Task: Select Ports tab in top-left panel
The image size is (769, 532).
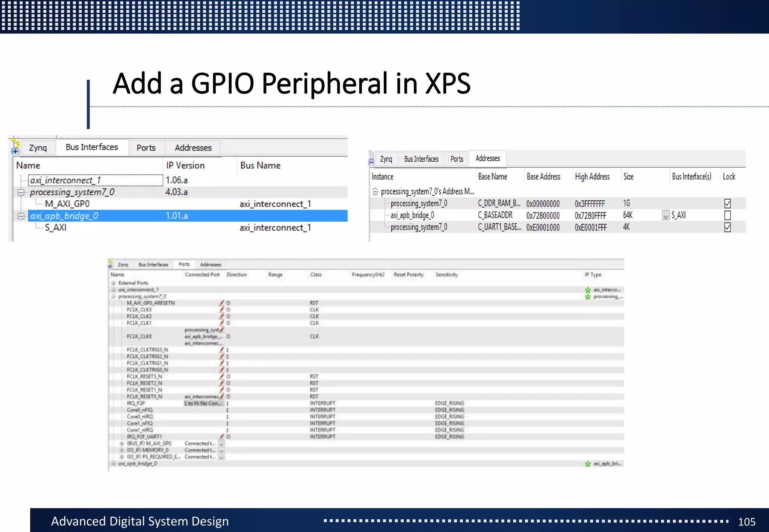Action: [x=146, y=148]
